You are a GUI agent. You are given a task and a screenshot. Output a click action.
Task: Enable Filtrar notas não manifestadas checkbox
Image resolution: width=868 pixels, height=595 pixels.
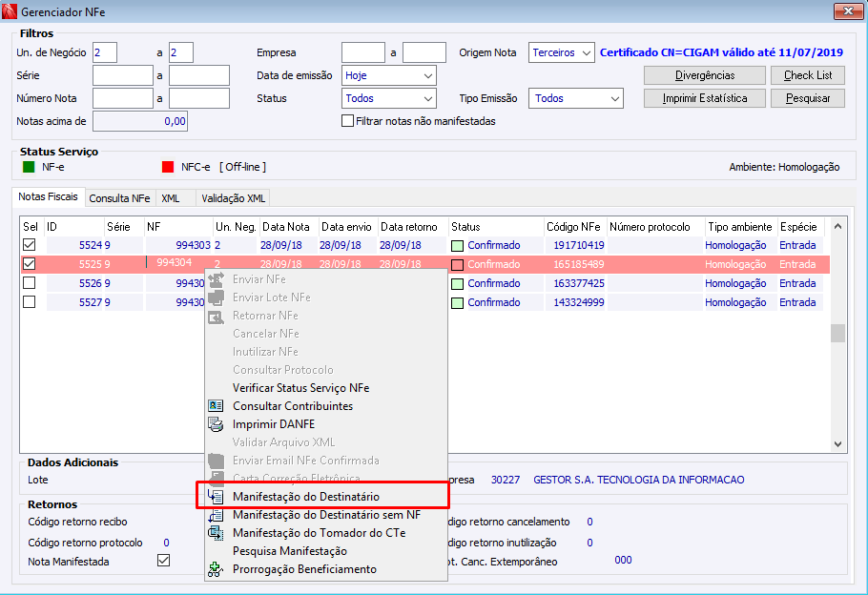click(x=347, y=121)
